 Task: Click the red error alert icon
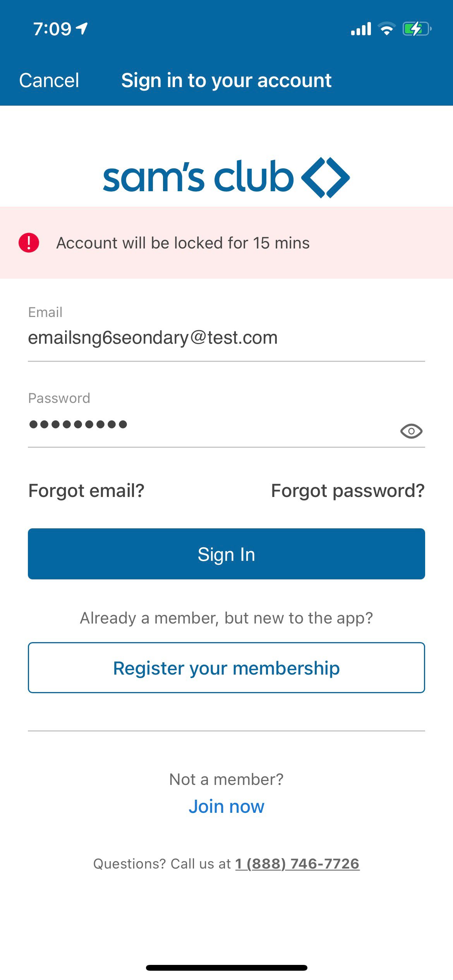(x=29, y=243)
